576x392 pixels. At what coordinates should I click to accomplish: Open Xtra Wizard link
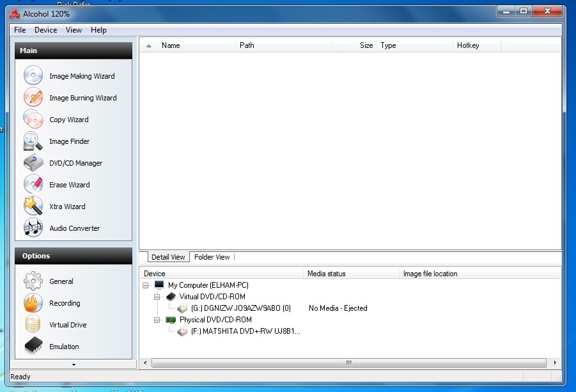pyautogui.click(x=67, y=206)
